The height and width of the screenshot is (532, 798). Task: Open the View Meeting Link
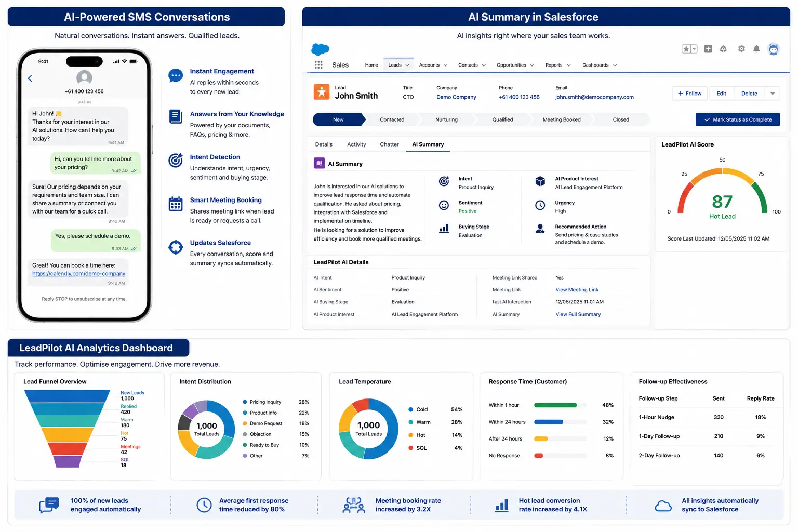point(577,290)
